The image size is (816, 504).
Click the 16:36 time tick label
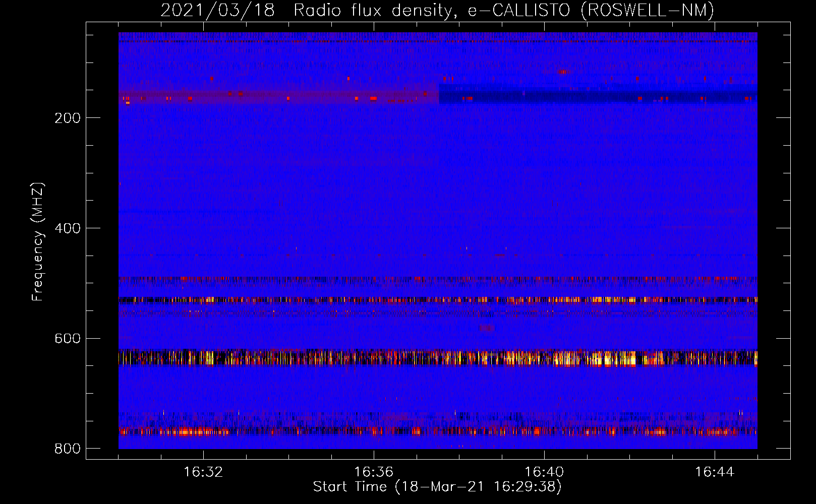(374, 472)
